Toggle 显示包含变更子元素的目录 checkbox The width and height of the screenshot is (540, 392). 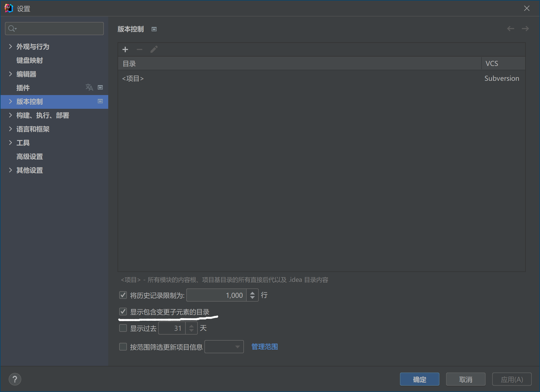pyautogui.click(x=123, y=312)
